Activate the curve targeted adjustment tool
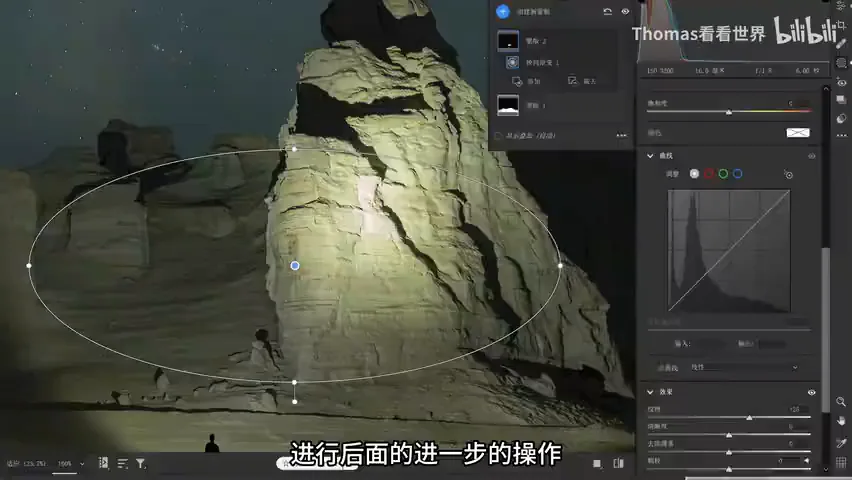The width and height of the screenshot is (852, 480). (788, 174)
